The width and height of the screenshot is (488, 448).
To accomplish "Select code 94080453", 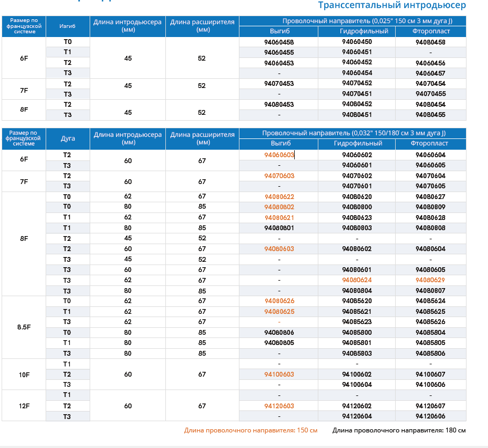I will click(x=279, y=104).
